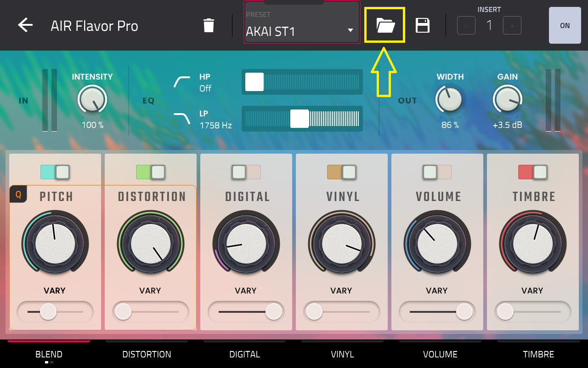Switch to the Volume tab
Screen dimensions: 588x368
[440, 354]
